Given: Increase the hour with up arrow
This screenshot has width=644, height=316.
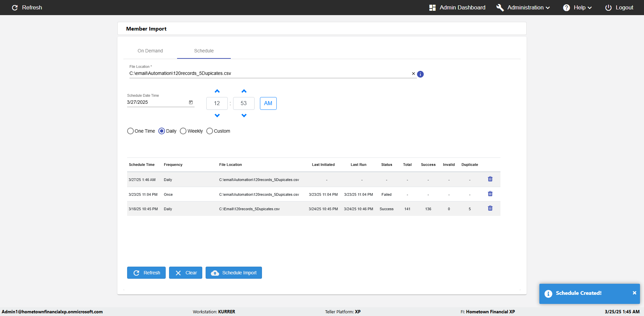Looking at the screenshot, I should coord(217,91).
